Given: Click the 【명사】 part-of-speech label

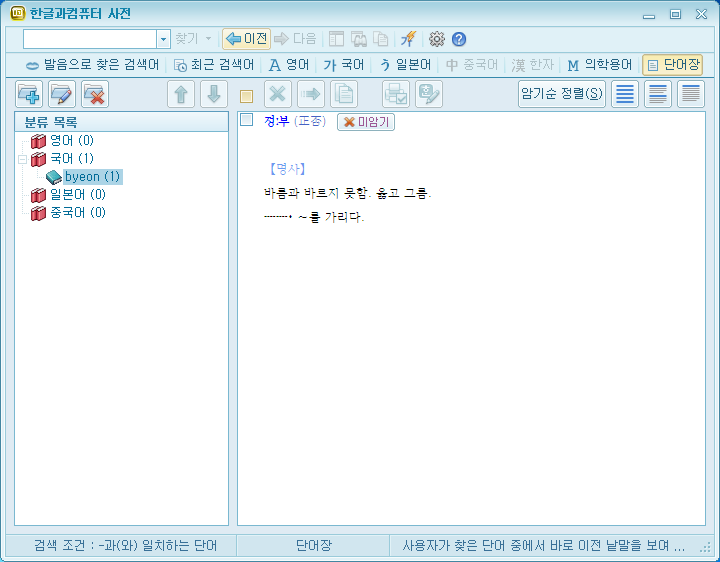Looking at the screenshot, I should pyautogui.click(x=287, y=169).
